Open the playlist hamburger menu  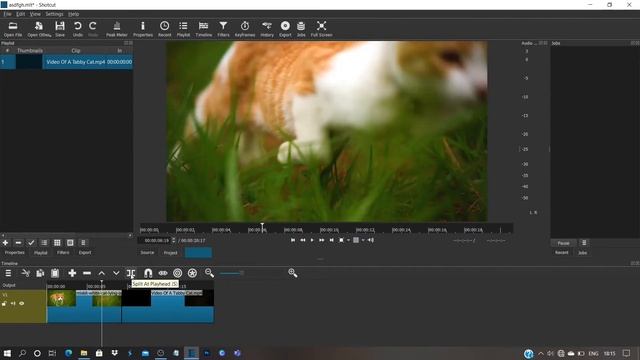[83, 243]
